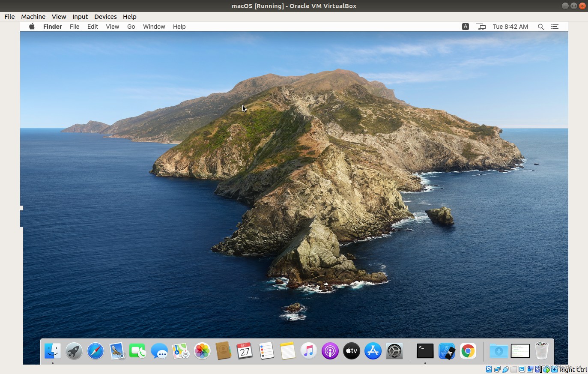Click VirtualBox network status icon
Viewport: 588px width, 374px height.
[497, 369]
